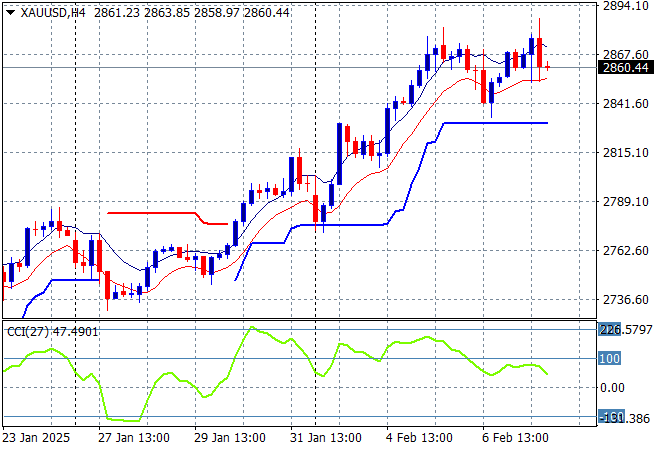Click the CCI upper value 226.5797
The height and width of the screenshot is (450, 660).
(x=625, y=330)
